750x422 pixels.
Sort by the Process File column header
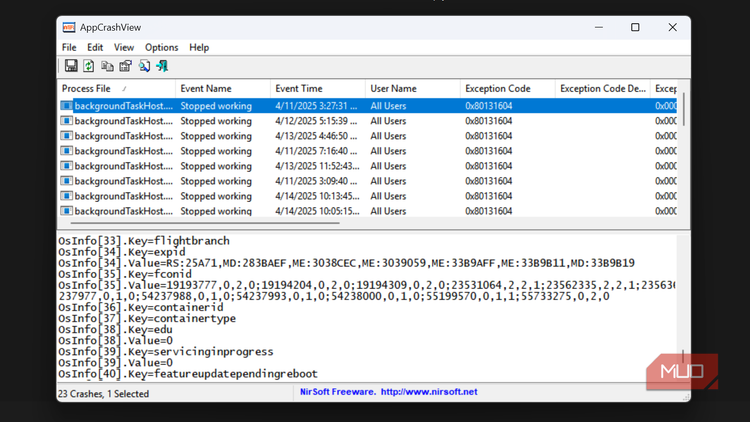pos(116,89)
